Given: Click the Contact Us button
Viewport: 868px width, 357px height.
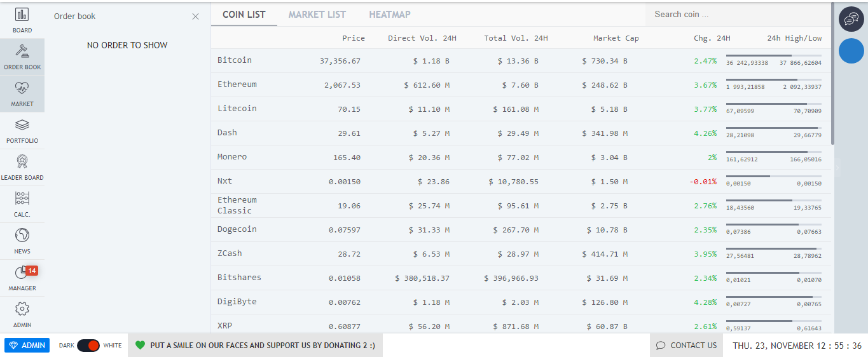Looking at the screenshot, I should click(686, 346).
